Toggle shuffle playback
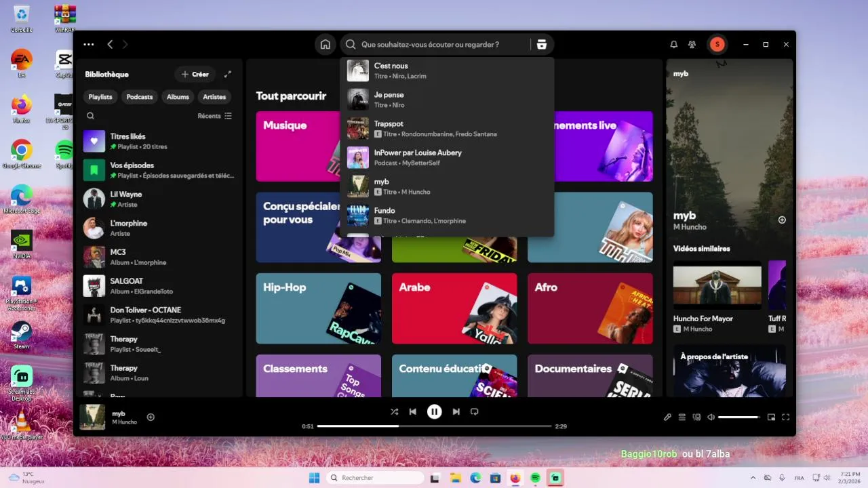Screen dimensions: 868x488 [x=394, y=411]
